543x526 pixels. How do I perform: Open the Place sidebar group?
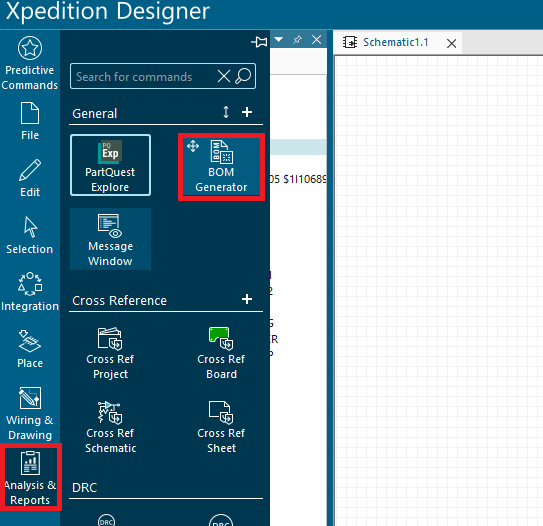click(30, 349)
